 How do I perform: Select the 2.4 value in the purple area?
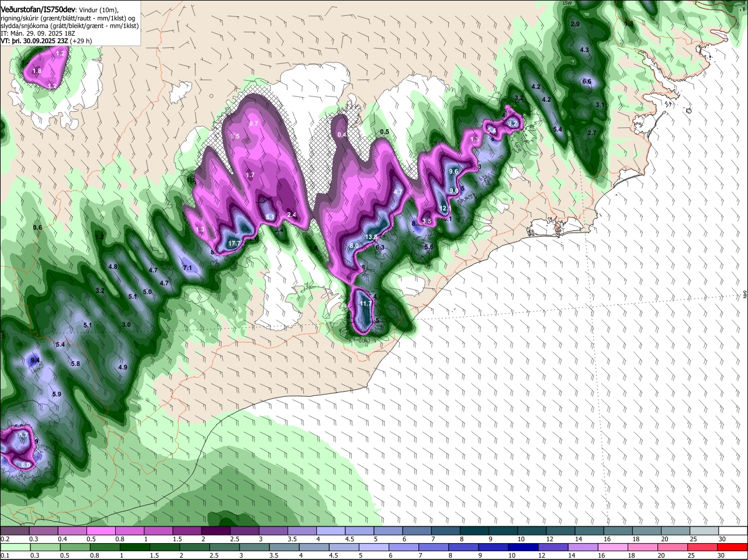[292, 215]
